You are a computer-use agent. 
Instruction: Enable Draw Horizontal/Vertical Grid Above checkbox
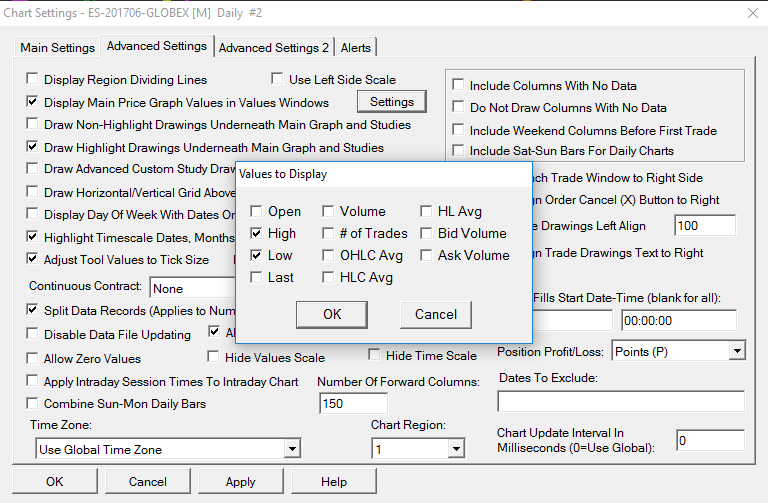[32, 192]
